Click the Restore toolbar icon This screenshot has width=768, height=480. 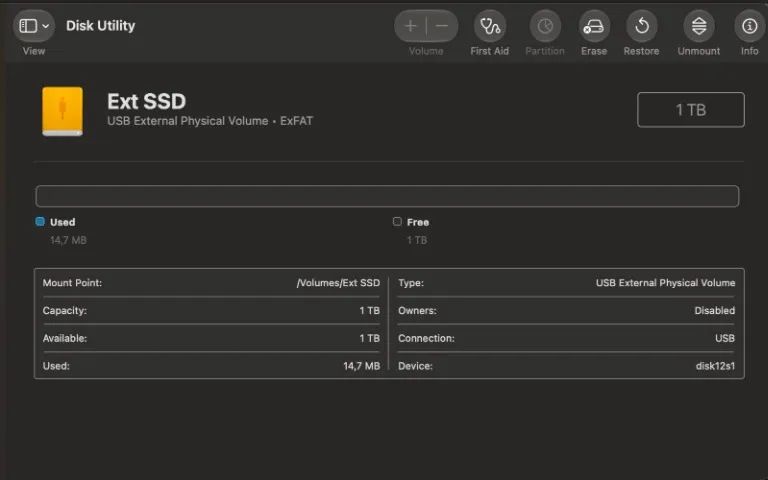point(642,26)
